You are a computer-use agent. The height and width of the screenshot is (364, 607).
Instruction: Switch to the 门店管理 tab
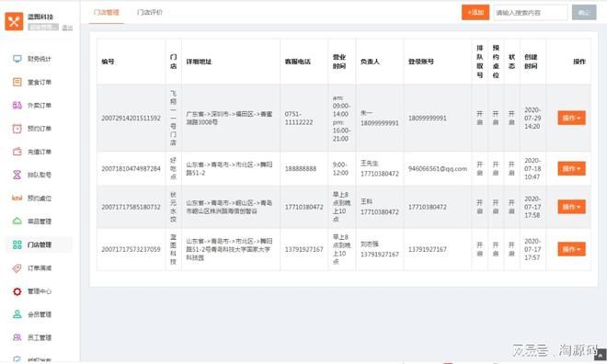click(107, 12)
